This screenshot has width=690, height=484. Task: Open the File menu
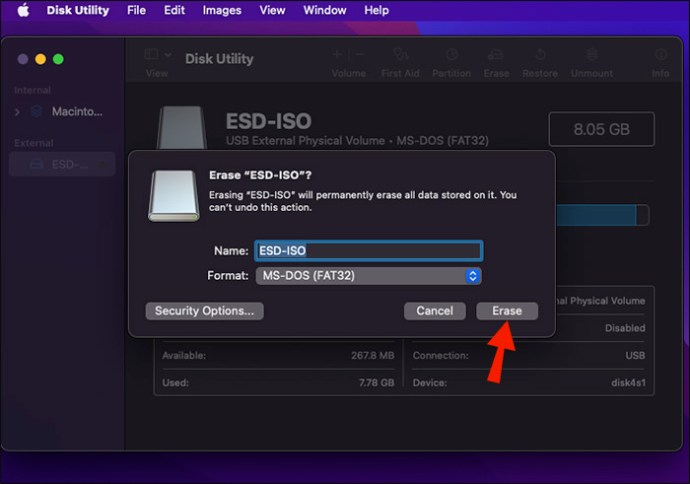pos(136,10)
